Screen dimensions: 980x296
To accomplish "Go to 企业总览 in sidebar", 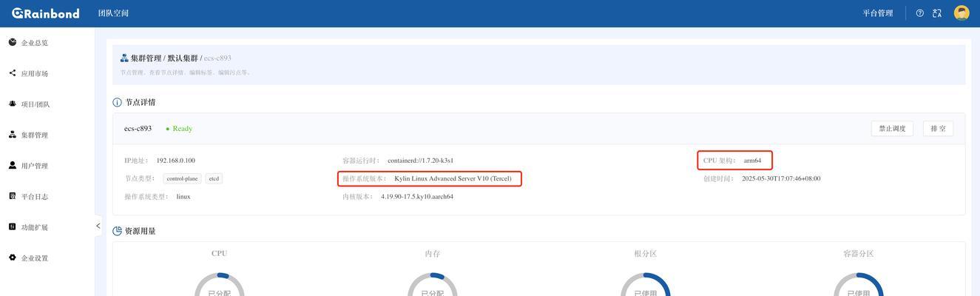I will point(35,43).
